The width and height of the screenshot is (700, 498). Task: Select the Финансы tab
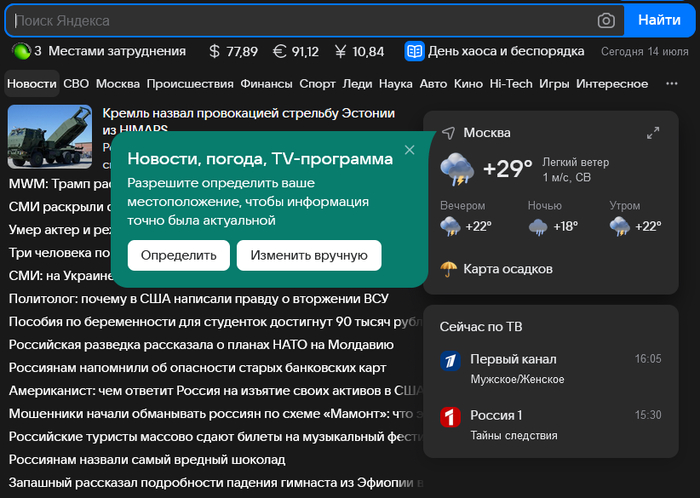tap(267, 83)
